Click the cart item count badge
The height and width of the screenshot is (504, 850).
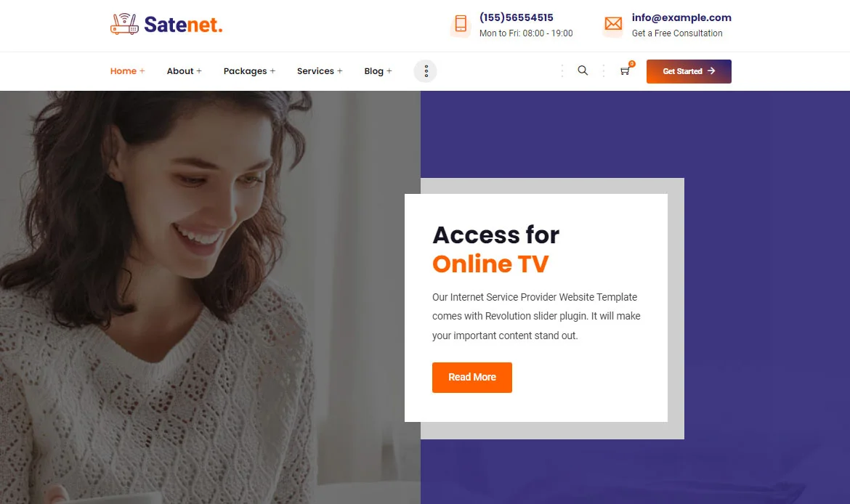[632, 63]
